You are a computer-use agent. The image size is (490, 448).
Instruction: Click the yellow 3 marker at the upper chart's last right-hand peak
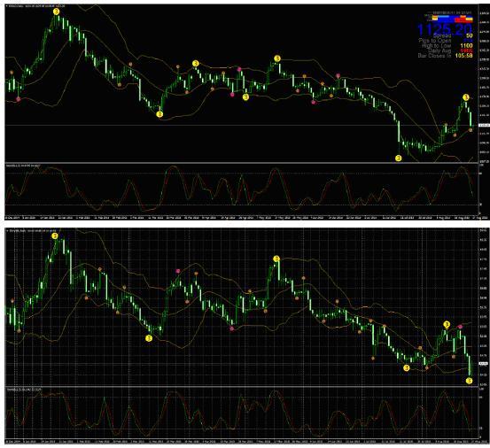coord(465,97)
